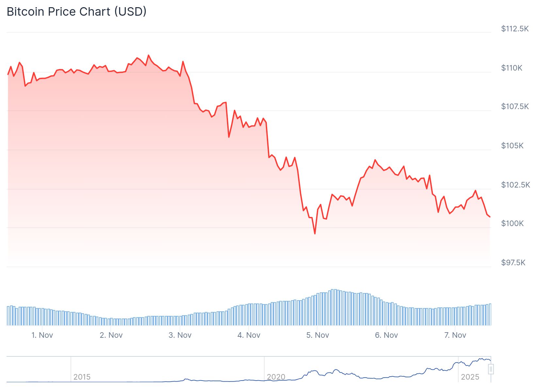This screenshot has height=392, width=537.
Task: Click the 7. Nov date axis label
Action: [x=455, y=335]
